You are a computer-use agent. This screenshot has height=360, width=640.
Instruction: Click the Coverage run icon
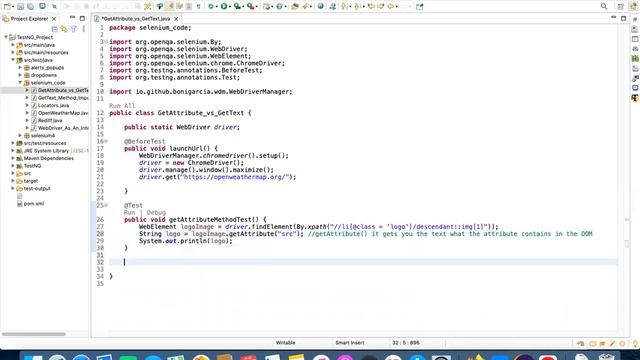(238, 7)
